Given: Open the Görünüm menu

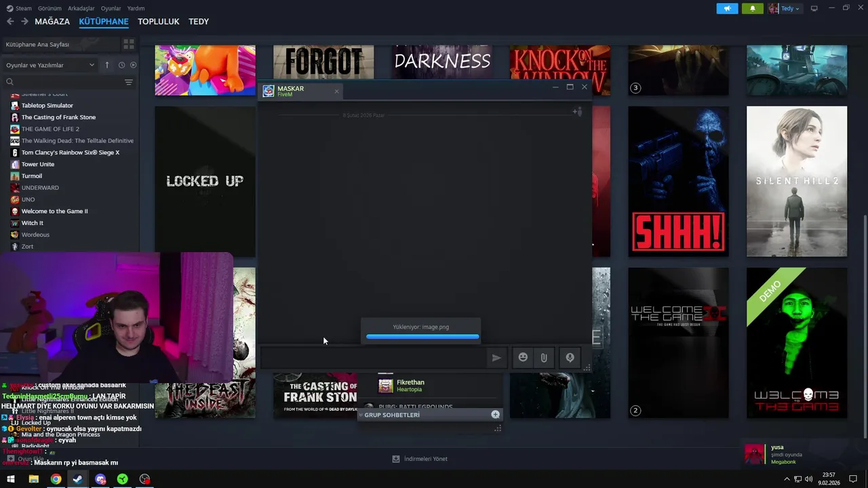Looking at the screenshot, I should point(50,8).
